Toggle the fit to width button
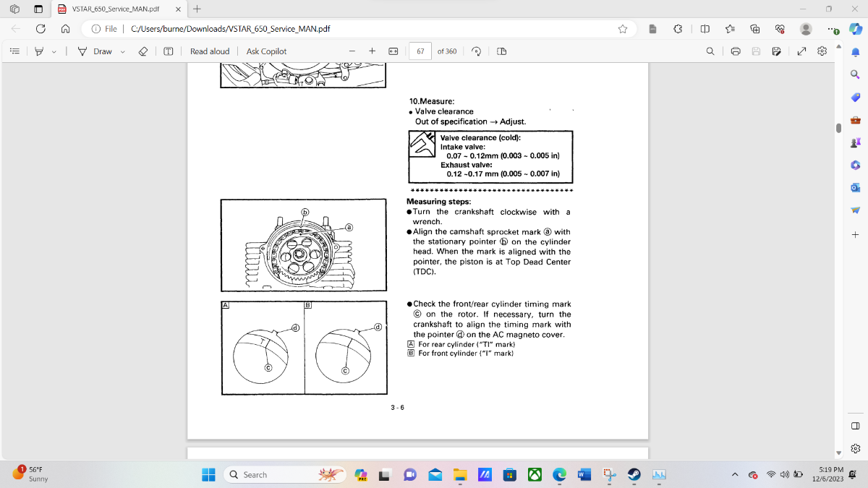The width and height of the screenshot is (868, 488). click(393, 51)
